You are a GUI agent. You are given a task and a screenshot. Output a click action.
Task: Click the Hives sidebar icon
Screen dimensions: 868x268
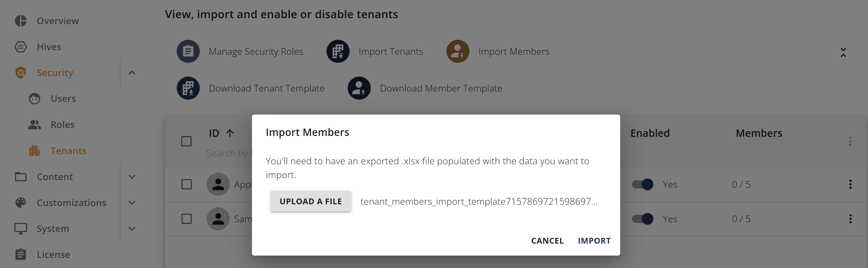20,47
